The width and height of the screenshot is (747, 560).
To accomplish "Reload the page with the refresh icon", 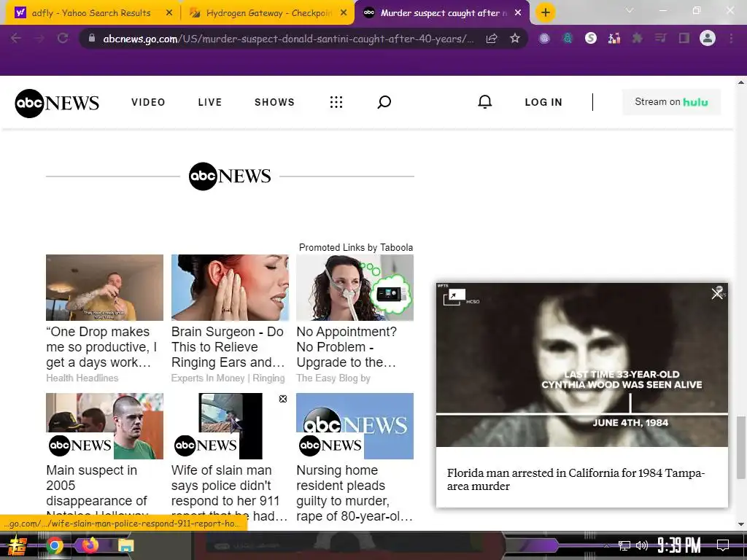I will click(63, 38).
